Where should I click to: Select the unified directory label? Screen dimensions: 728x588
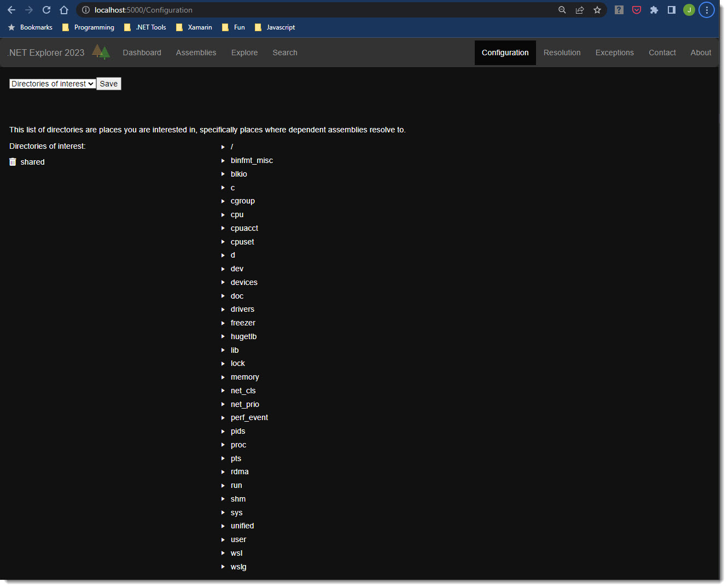pyautogui.click(x=242, y=526)
